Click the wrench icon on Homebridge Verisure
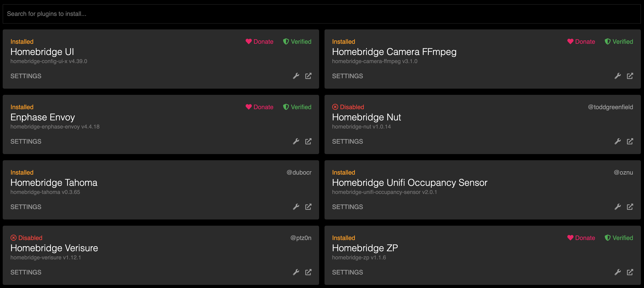644x288 pixels. (x=296, y=272)
